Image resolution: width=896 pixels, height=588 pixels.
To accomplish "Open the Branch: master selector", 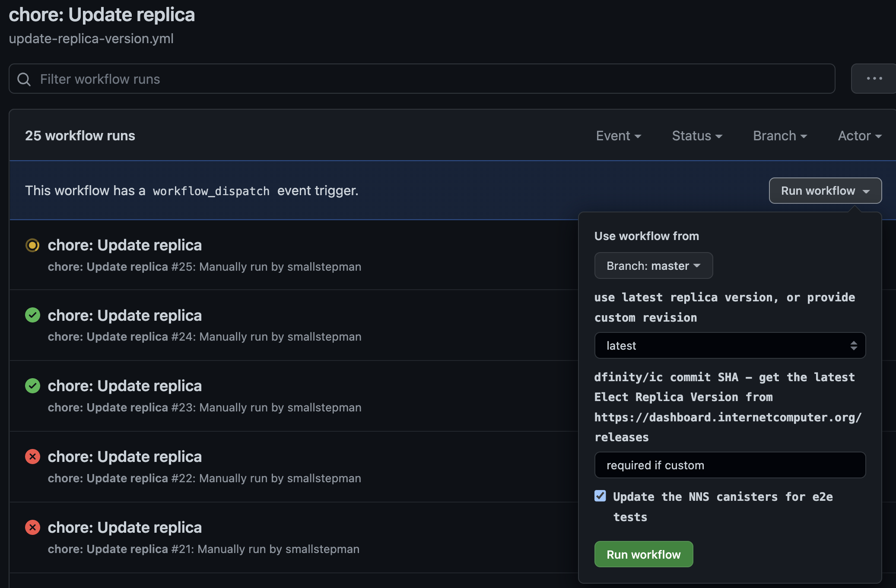I will coord(653,266).
